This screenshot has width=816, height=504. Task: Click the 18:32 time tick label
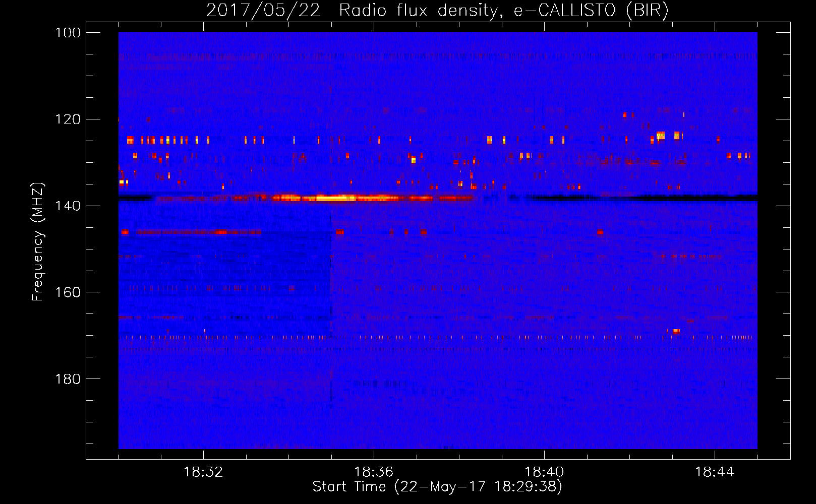(203, 472)
